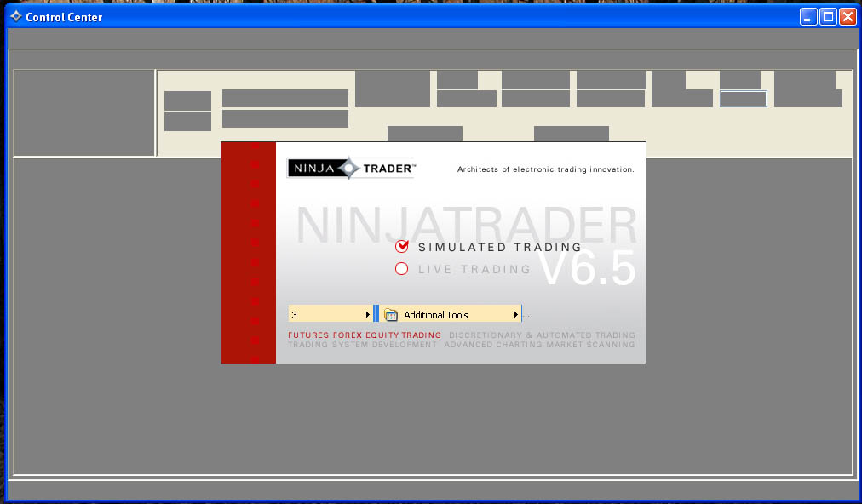
Task: Click the arrow next to item 3
Action: 367,315
